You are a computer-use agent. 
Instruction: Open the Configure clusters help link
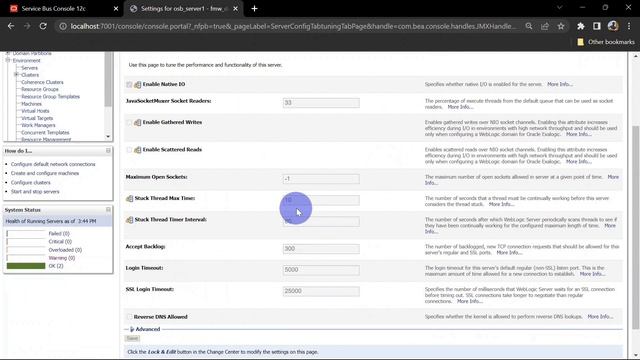[x=31, y=182]
